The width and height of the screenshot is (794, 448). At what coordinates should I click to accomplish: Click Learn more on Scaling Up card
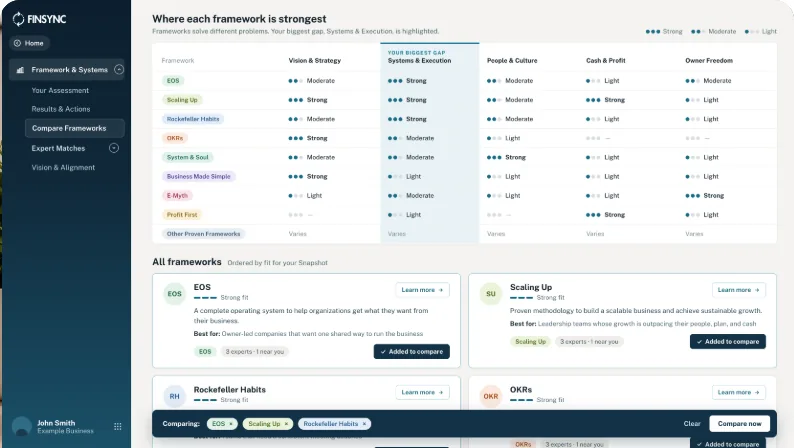738,290
